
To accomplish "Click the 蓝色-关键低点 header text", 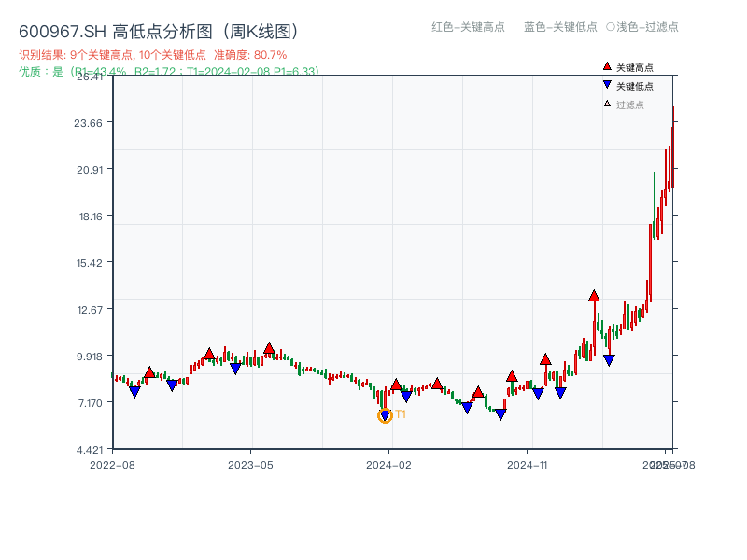I will coord(560,27).
